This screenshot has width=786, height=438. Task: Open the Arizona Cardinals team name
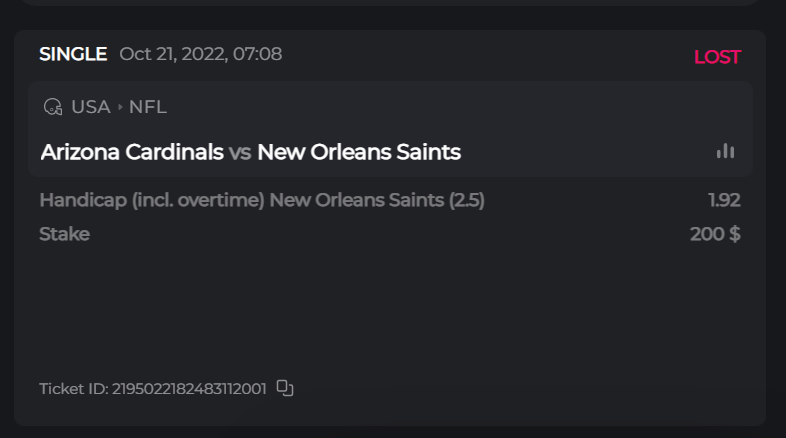tap(132, 152)
